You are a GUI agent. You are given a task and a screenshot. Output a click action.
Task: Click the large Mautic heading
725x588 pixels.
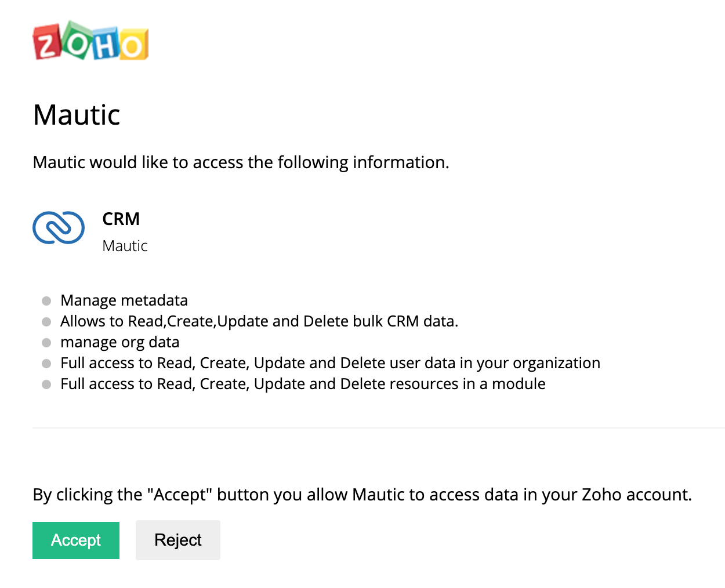click(77, 115)
